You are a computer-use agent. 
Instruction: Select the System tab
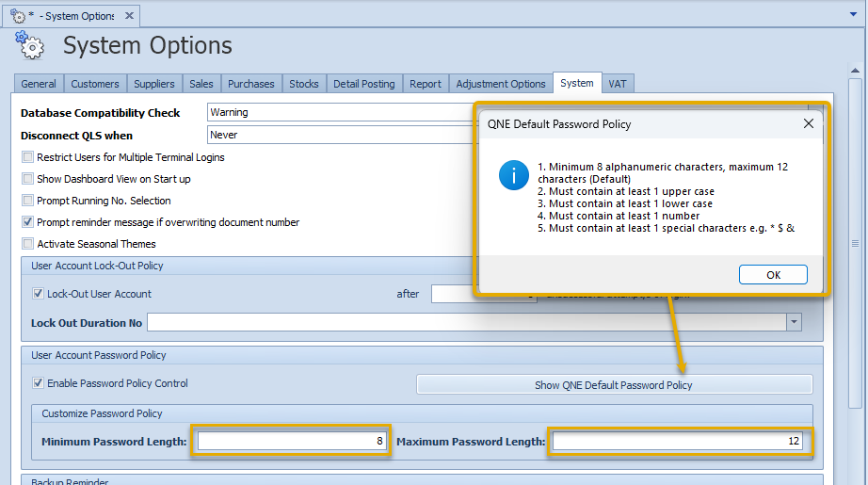(x=577, y=83)
